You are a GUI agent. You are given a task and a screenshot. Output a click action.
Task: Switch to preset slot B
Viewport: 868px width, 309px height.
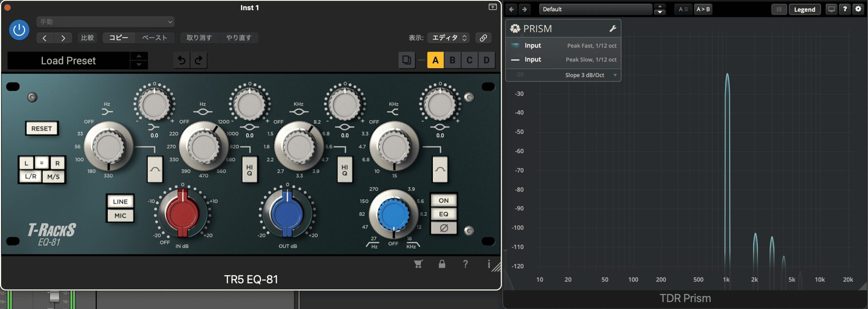[x=452, y=60]
